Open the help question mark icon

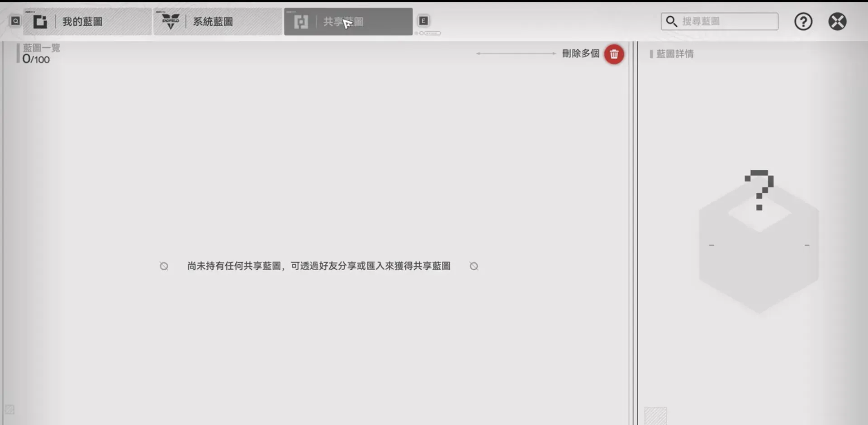[x=803, y=21]
